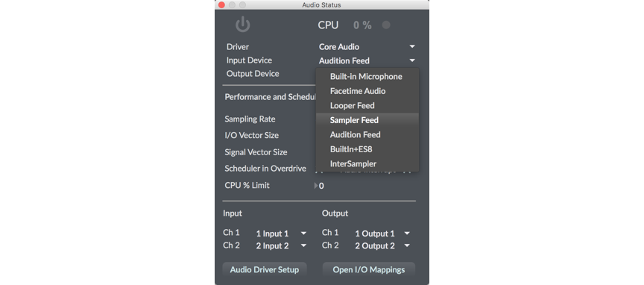This screenshot has height=285, width=644.
Task: Click the CPU activity indicator light
Action: pyautogui.click(x=386, y=25)
